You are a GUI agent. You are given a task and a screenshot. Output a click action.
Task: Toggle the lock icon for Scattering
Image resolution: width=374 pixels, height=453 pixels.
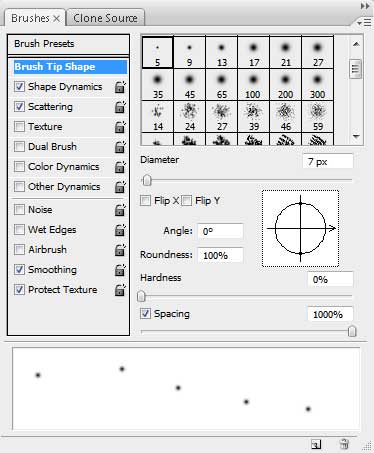coord(120,107)
